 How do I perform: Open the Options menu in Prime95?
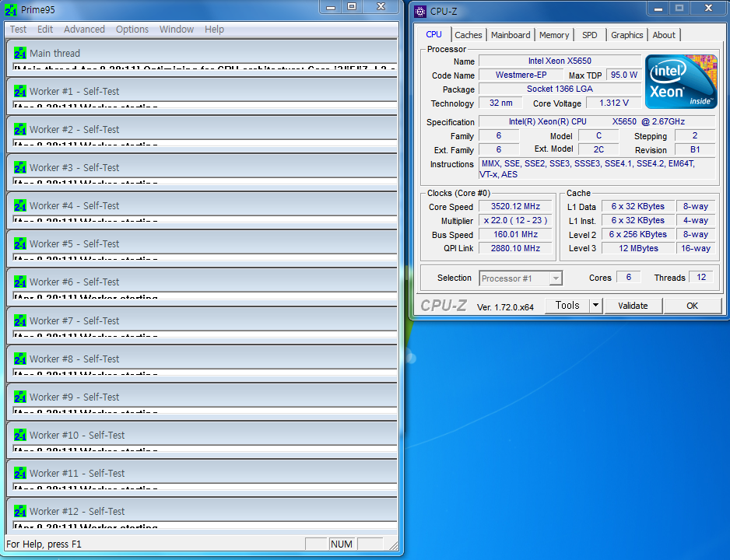(132, 30)
